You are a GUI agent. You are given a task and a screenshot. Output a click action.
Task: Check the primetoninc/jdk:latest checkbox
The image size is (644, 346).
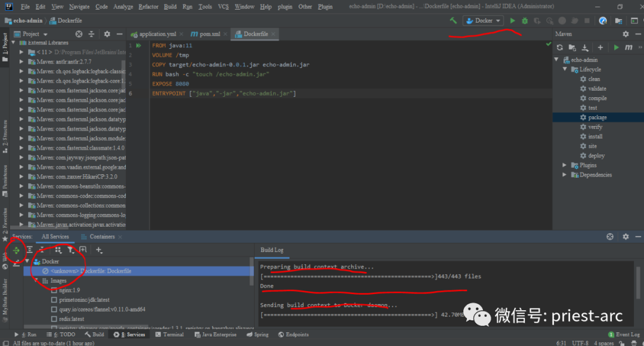click(54, 299)
